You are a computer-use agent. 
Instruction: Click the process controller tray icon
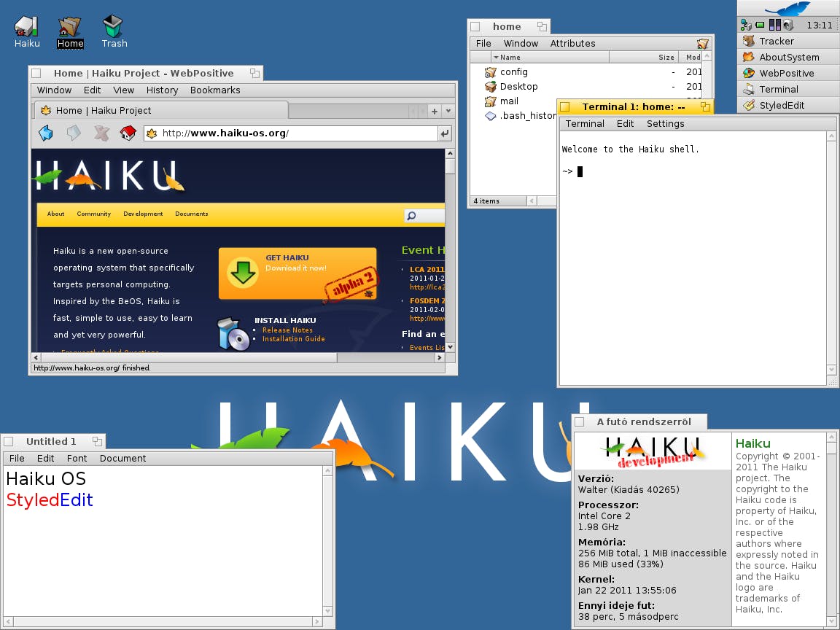774,25
